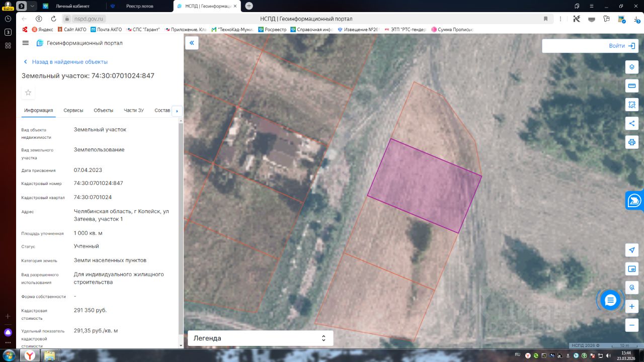The image size is (644, 362).
Task: Open the "ТехноКад-Муниц" bookmark
Action: 232,30
